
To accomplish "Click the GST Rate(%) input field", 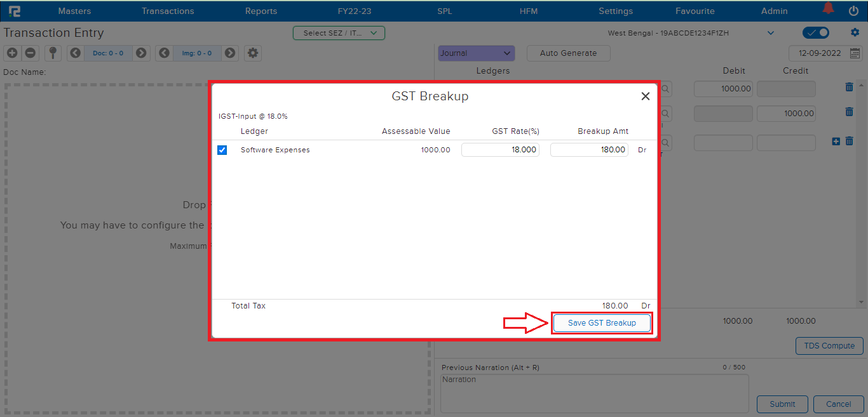I will [x=500, y=150].
